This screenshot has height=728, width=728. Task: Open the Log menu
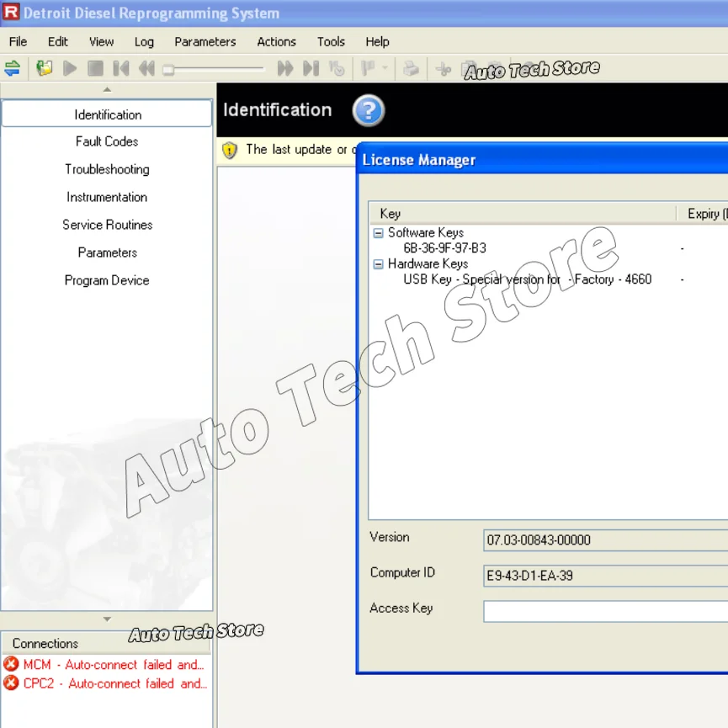click(x=144, y=42)
